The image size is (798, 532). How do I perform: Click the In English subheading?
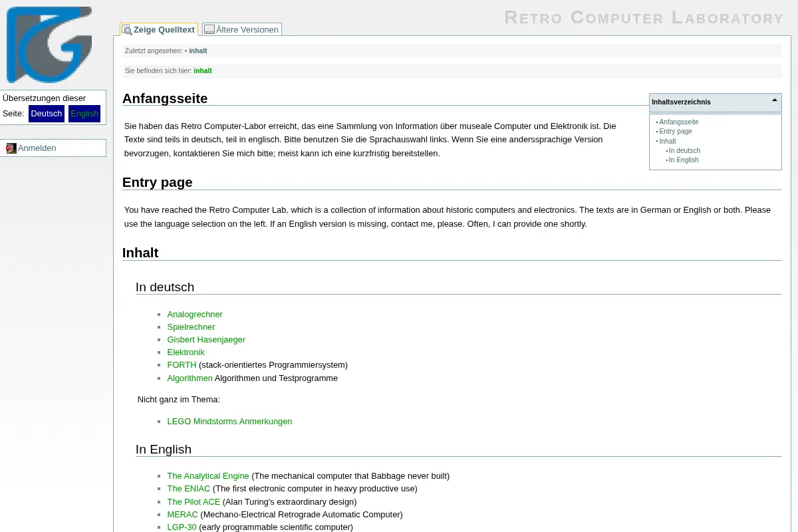pos(164,450)
